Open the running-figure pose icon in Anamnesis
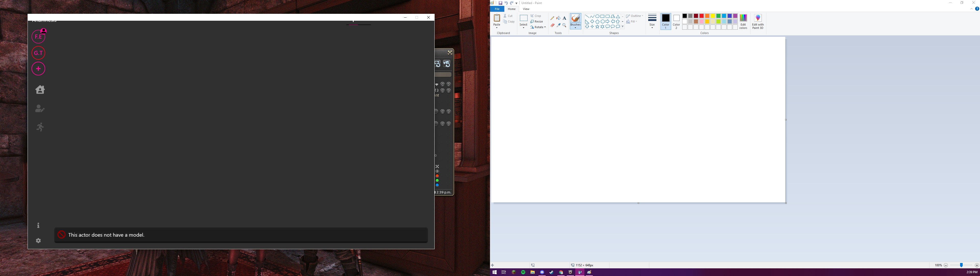 tap(40, 127)
